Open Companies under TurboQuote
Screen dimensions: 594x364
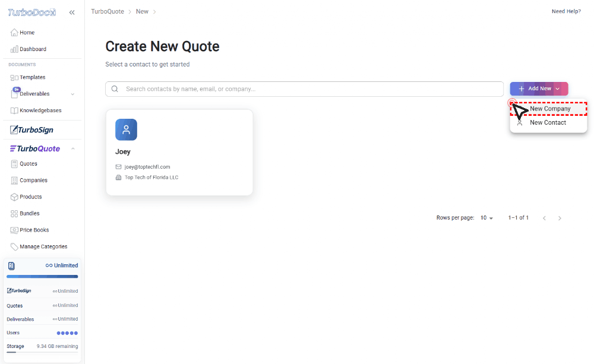[x=33, y=181]
